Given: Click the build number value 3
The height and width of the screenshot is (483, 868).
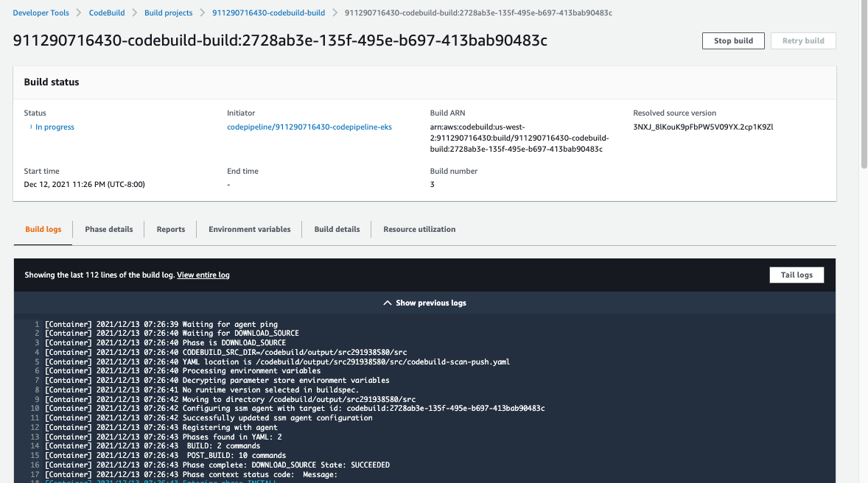Looking at the screenshot, I should (433, 184).
